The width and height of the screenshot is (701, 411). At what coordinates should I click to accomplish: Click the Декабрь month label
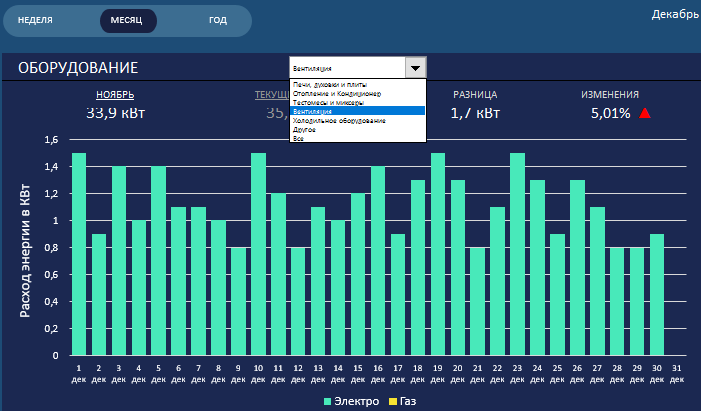coord(675,14)
